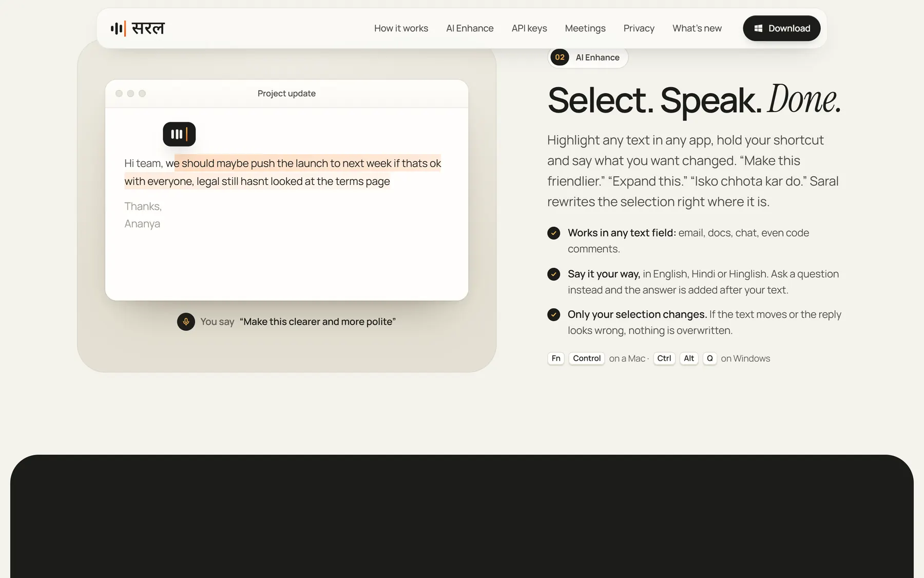Click the 02 step number badge
The width and height of the screenshot is (924, 578).
coord(560,57)
